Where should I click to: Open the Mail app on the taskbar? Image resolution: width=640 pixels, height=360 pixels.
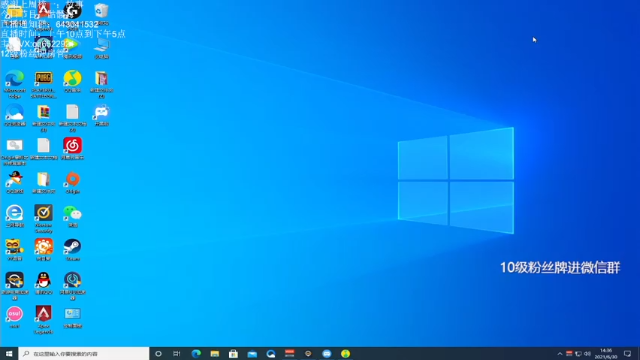(x=252, y=353)
